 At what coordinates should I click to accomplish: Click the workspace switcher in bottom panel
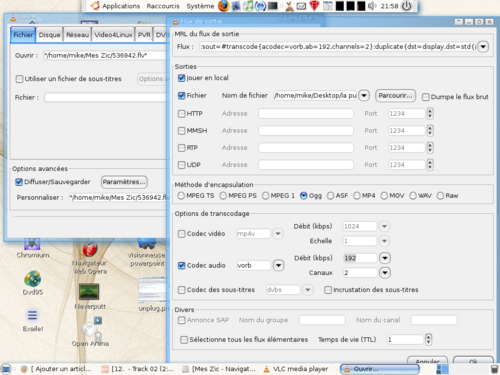click(443, 369)
